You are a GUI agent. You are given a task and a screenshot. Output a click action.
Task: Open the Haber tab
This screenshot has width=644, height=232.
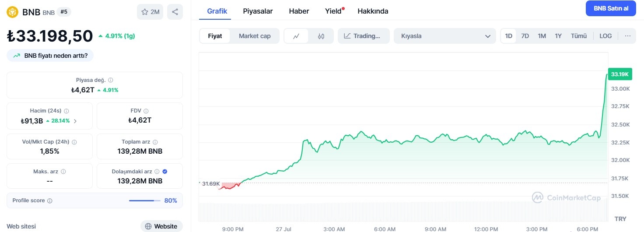tap(299, 11)
